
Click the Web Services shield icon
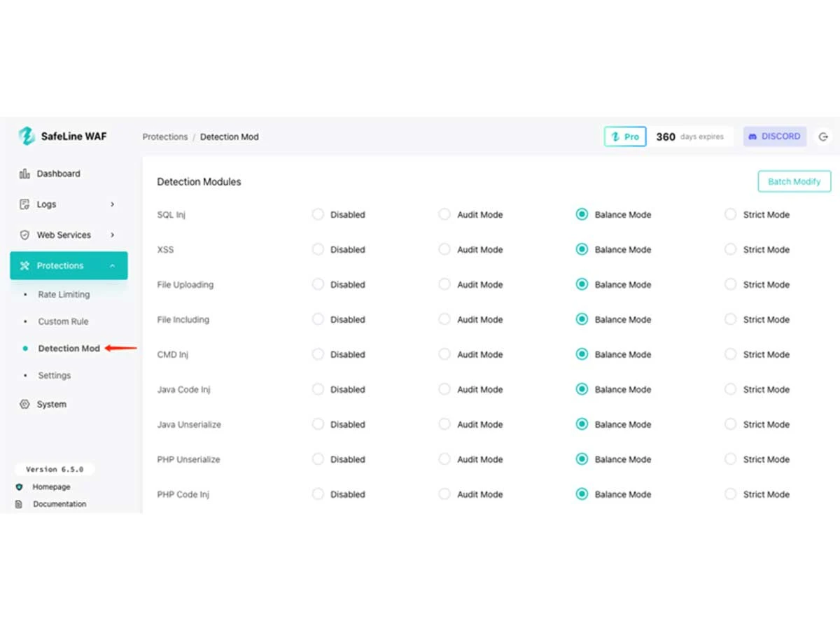click(24, 235)
